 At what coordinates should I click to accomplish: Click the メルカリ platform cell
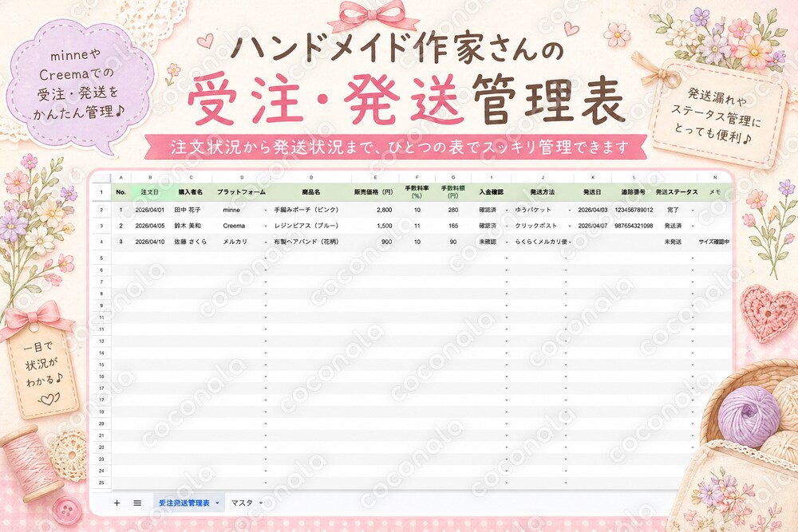coord(235,242)
